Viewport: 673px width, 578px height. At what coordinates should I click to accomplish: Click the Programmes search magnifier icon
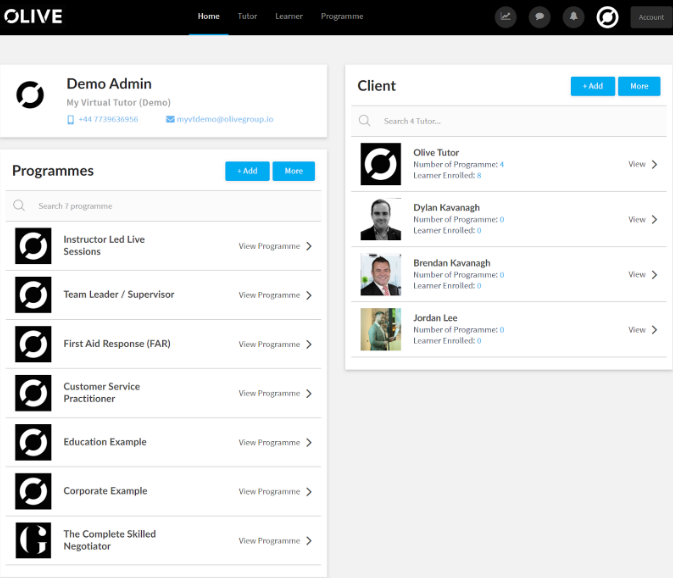click(19, 206)
